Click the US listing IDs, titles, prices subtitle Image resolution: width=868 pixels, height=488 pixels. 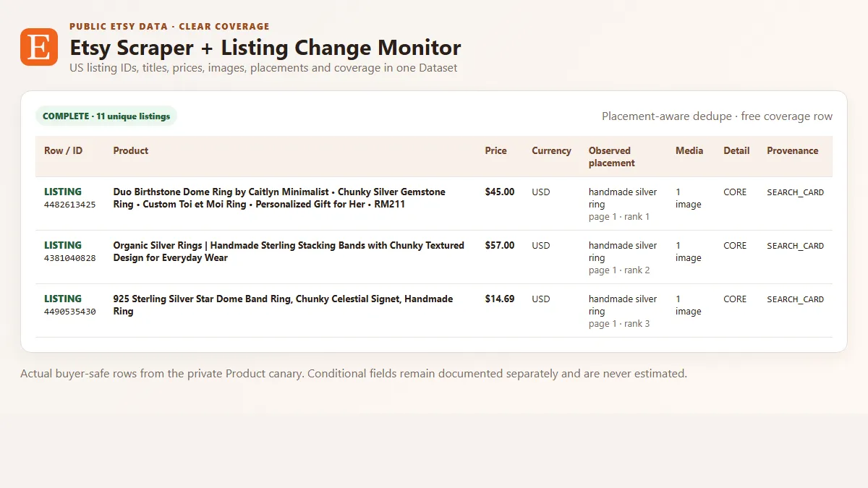[263, 68]
